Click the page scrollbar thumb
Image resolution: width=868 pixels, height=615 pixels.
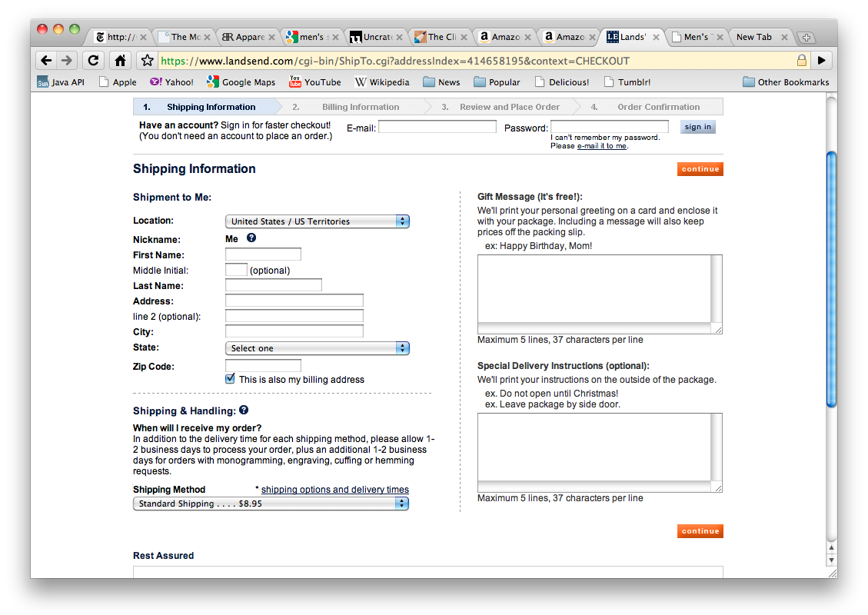(831, 280)
